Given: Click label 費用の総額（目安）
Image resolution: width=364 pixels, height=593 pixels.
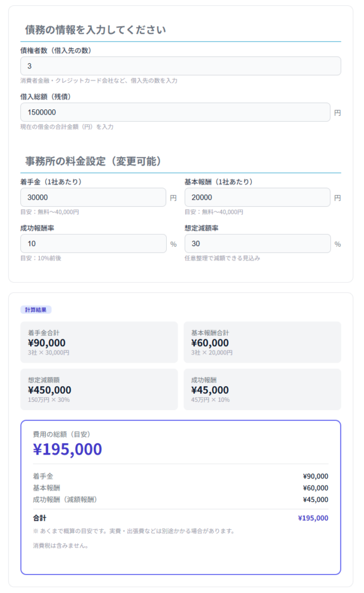Looking at the screenshot, I should (61, 434).
